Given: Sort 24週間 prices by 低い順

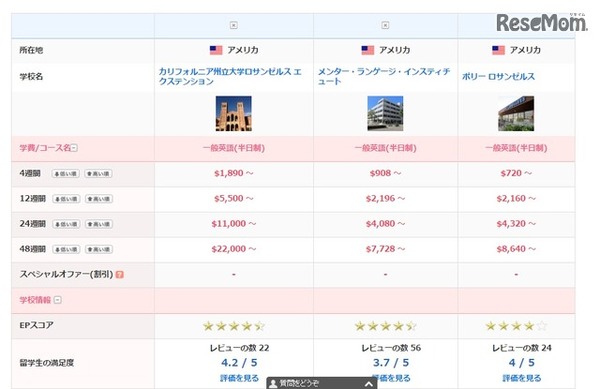Looking at the screenshot, I should click(66, 224).
